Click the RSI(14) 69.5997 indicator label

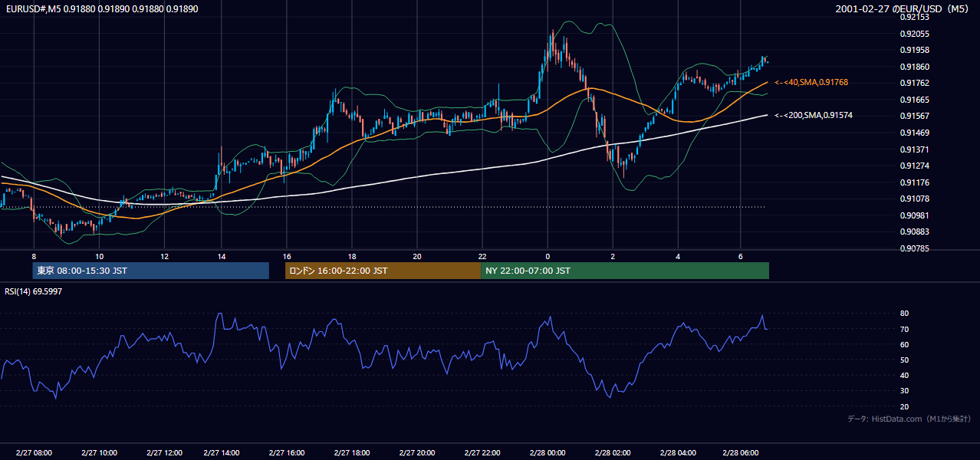tap(34, 291)
